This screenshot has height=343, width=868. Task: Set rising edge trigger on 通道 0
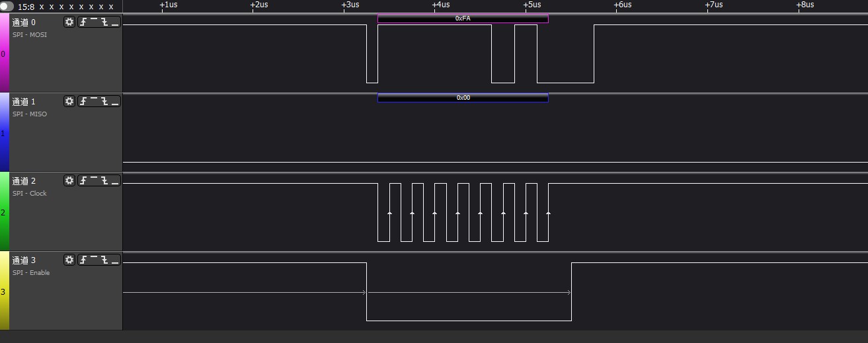point(84,22)
